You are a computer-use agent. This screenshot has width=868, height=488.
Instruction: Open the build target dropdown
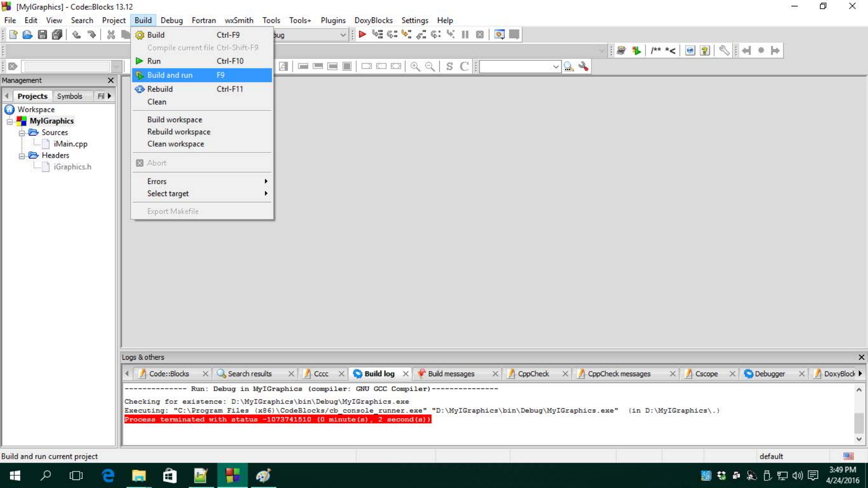coord(343,35)
